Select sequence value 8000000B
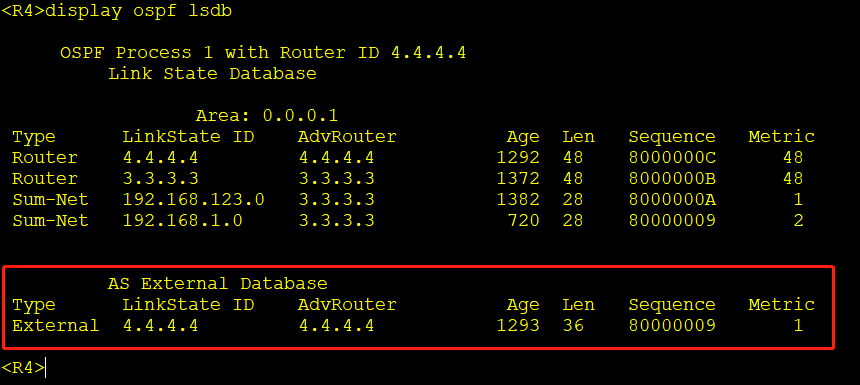 coord(672,179)
